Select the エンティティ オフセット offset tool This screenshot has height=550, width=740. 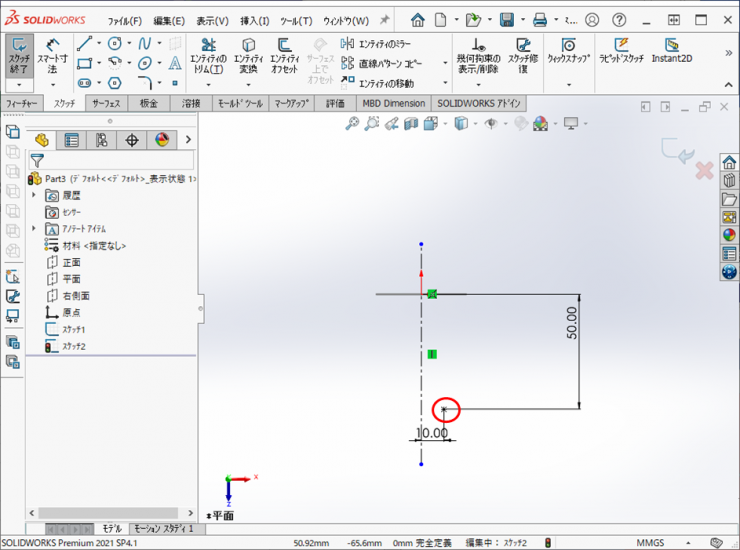pos(285,58)
